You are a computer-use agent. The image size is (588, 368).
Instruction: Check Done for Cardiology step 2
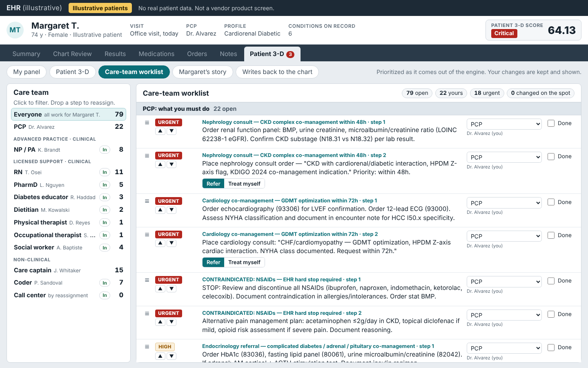(x=551, y=235)
